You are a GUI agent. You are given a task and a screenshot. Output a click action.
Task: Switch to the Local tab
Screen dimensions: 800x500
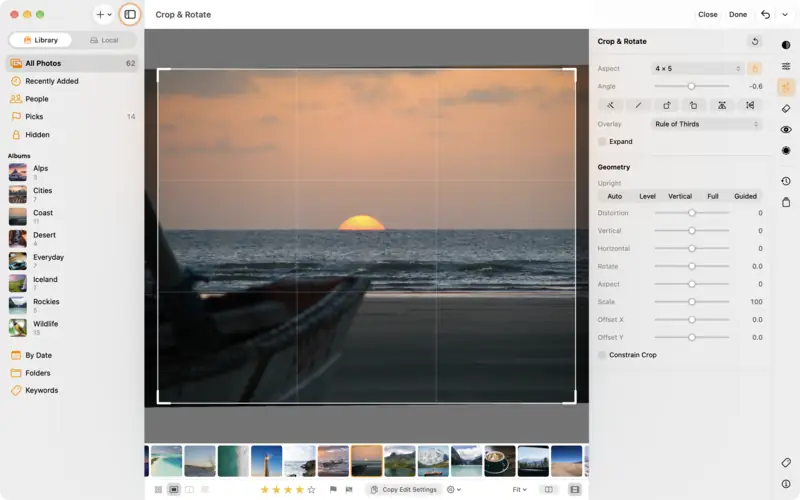pos(104,40)
